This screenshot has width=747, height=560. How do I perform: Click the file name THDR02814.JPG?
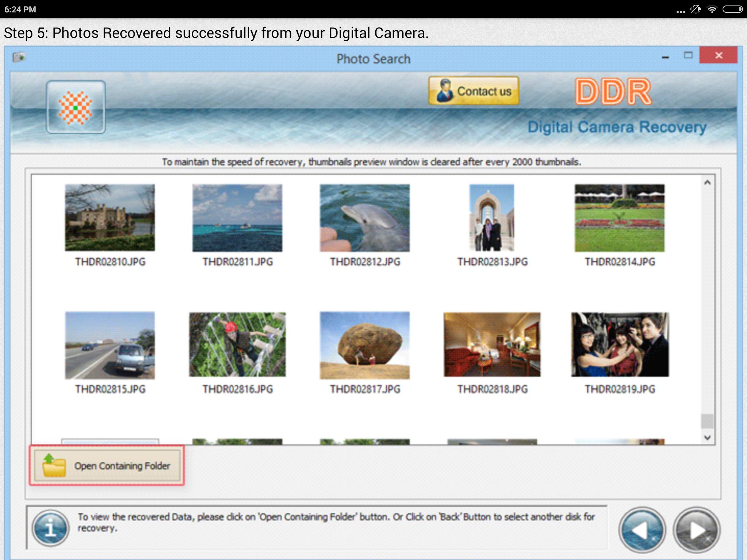pos(620,262)
